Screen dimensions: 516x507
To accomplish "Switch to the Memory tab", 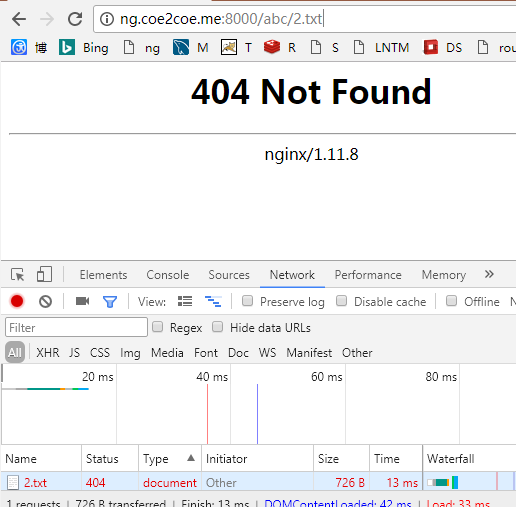I will point(444,275).
